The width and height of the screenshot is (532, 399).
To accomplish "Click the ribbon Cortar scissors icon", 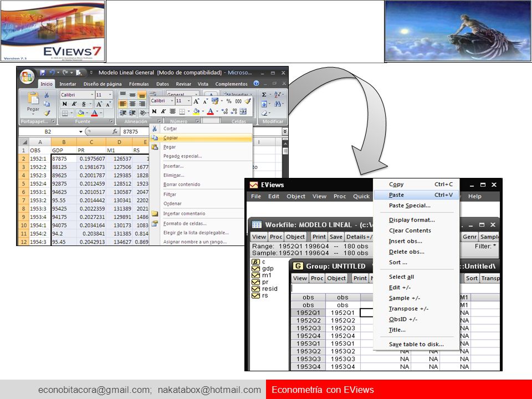I will click(x=47, y=95).
